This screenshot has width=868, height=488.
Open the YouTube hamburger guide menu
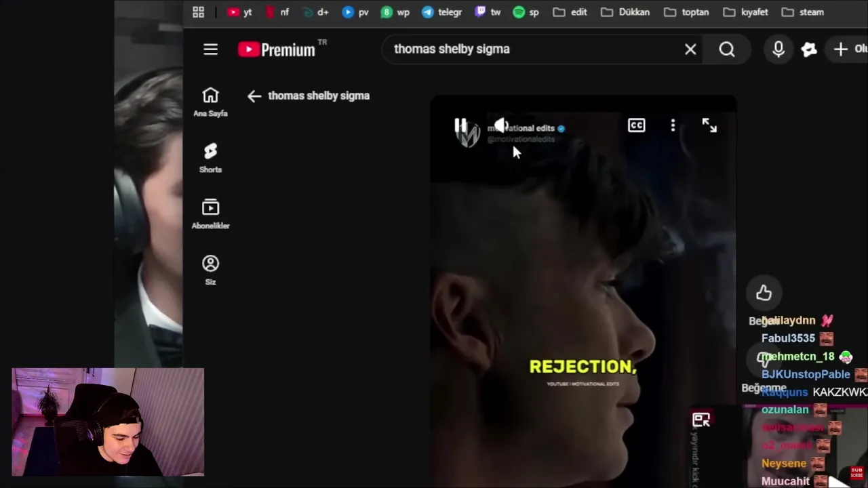pos(210,49)
